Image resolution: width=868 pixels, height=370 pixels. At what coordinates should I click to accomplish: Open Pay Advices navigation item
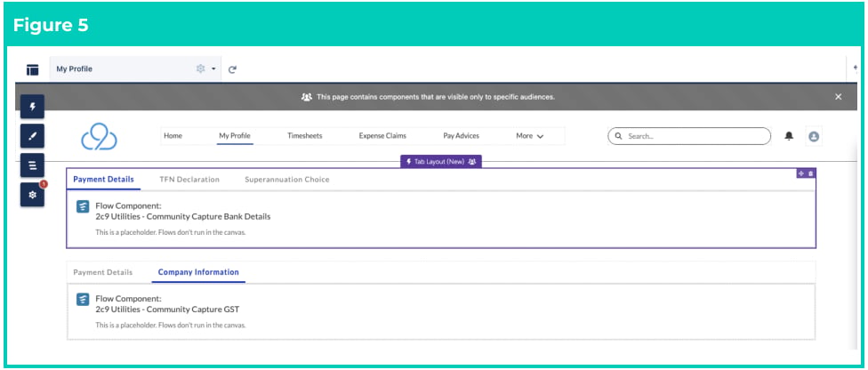coord(461,136)
